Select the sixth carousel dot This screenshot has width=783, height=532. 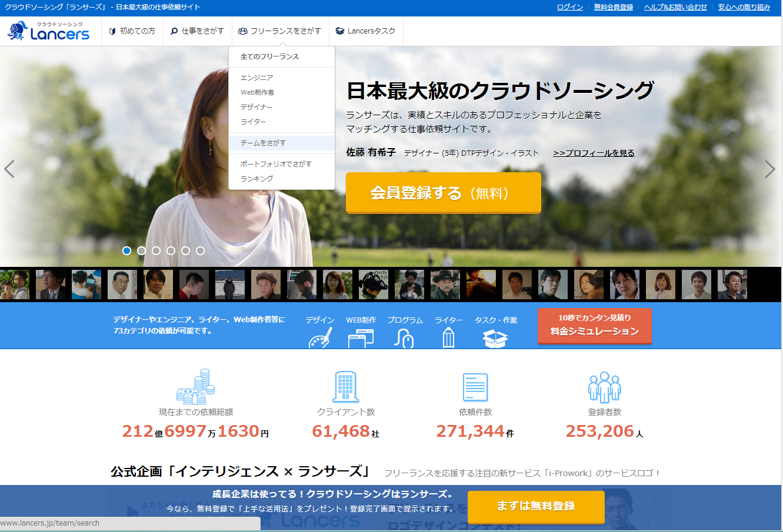point(200,250)
